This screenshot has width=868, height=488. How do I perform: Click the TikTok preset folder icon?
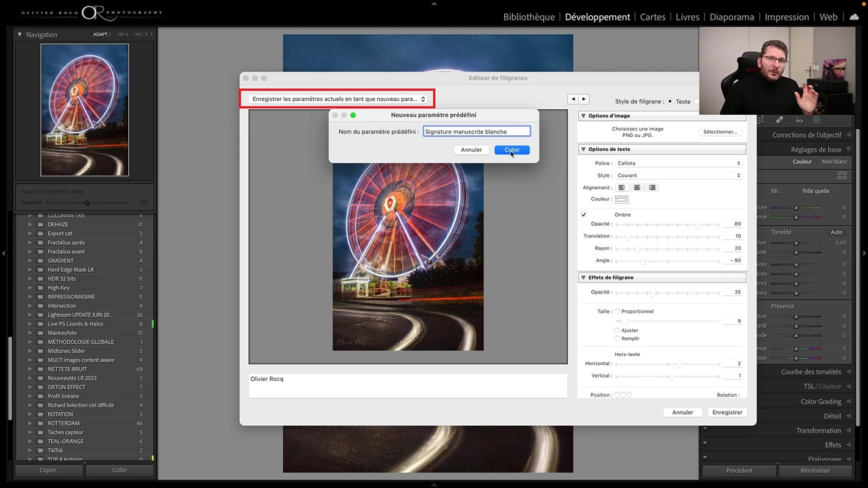pos(41,450)
